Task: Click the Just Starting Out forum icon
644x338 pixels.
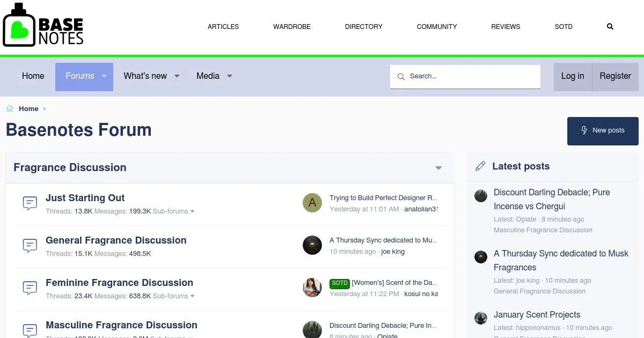Action: tap(30, 203)
